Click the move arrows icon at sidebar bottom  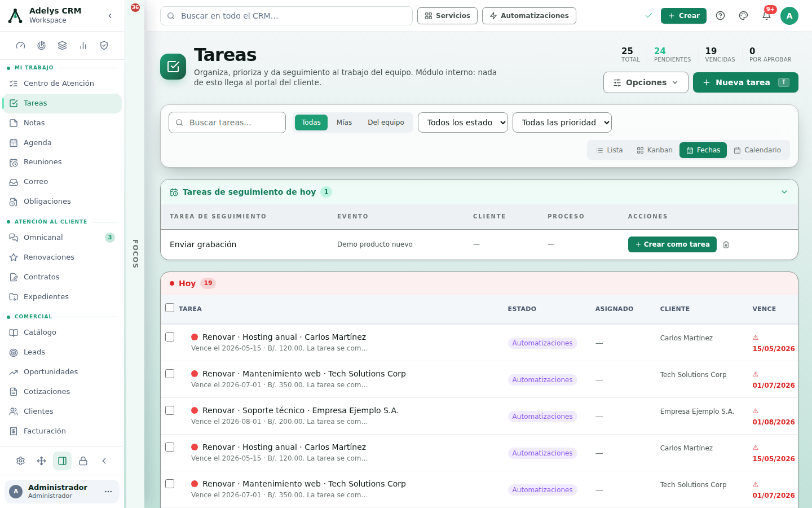[x=42, y=461]
